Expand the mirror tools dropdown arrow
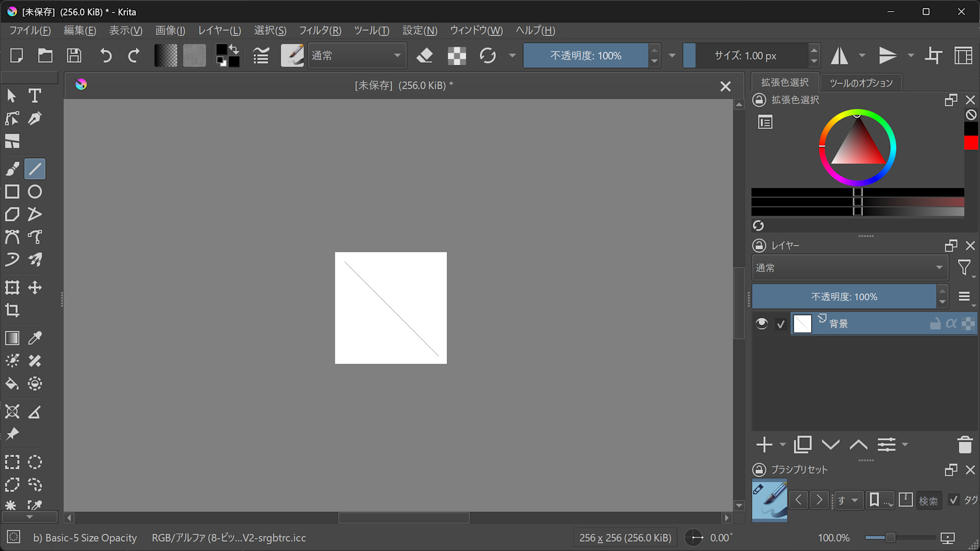980x551 pixels. 861,55
